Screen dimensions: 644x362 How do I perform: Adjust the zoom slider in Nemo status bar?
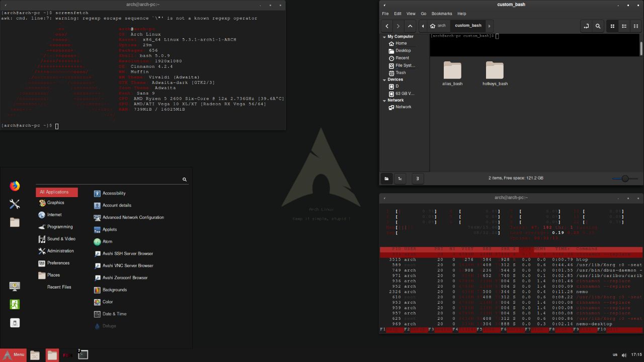pyautogui.click(x=625, y=178)
